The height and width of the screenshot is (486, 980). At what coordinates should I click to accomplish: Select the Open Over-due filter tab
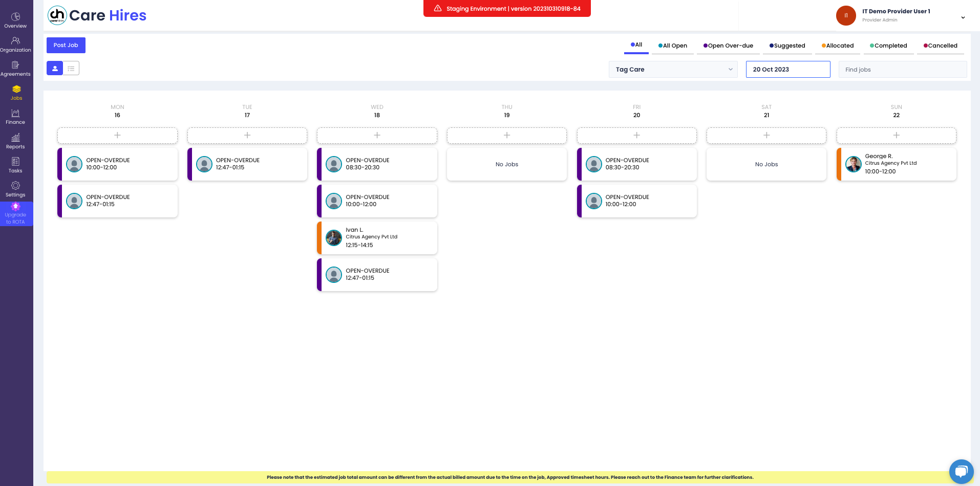coord(728,46)
